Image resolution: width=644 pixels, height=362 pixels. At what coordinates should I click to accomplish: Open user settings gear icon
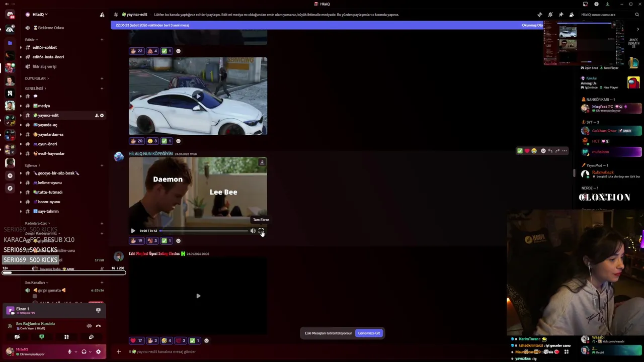[98, 351]
